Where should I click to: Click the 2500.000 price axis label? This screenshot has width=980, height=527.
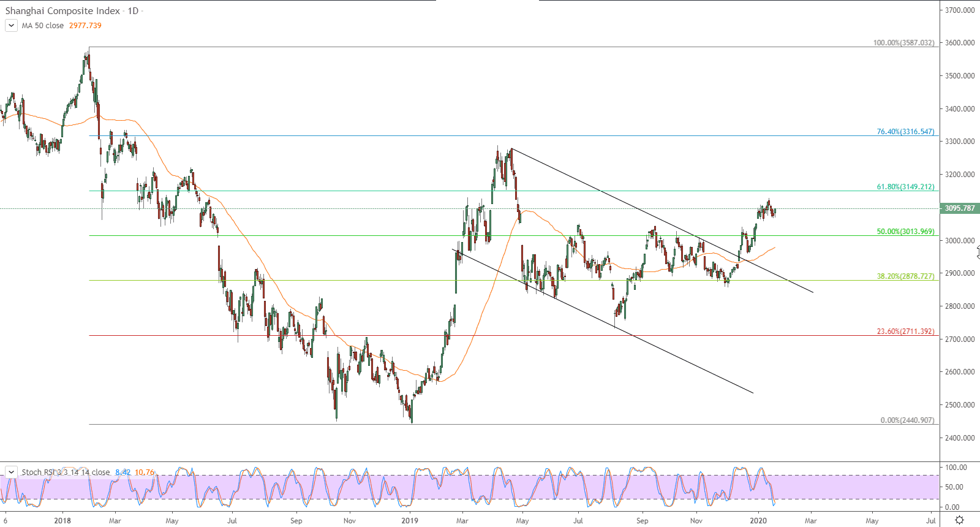(960, 405)
